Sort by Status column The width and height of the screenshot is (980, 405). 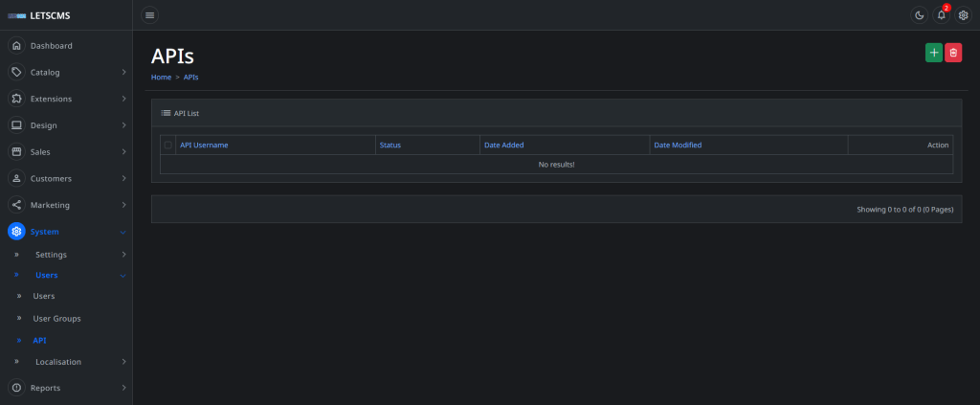click(390, 145)
